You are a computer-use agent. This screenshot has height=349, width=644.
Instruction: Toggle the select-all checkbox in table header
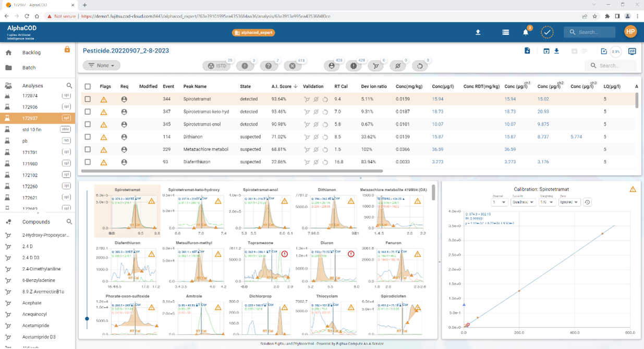[x=88, y=86]
